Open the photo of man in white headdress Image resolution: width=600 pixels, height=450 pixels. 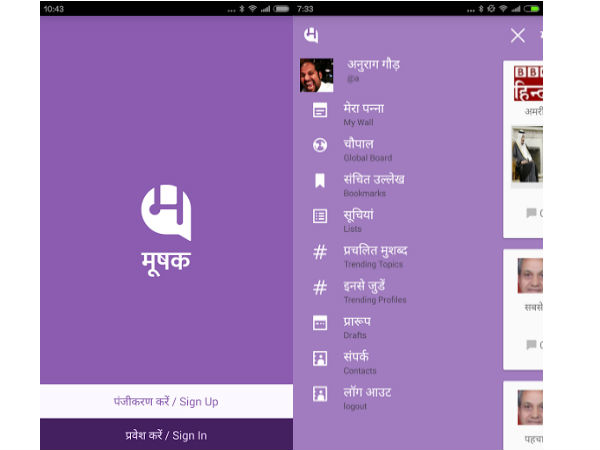click(x=527, y=155)
